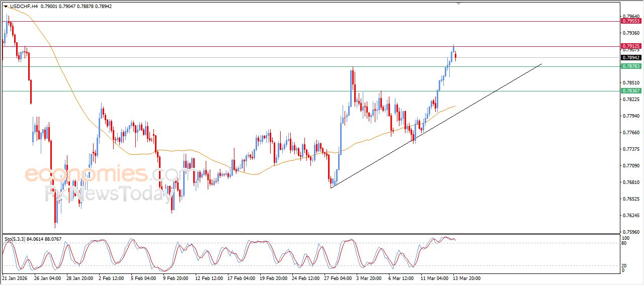This screenshot has height=285, width=644.
Task: Click the 0.79640 price scale value
Action: pos(631,16)
